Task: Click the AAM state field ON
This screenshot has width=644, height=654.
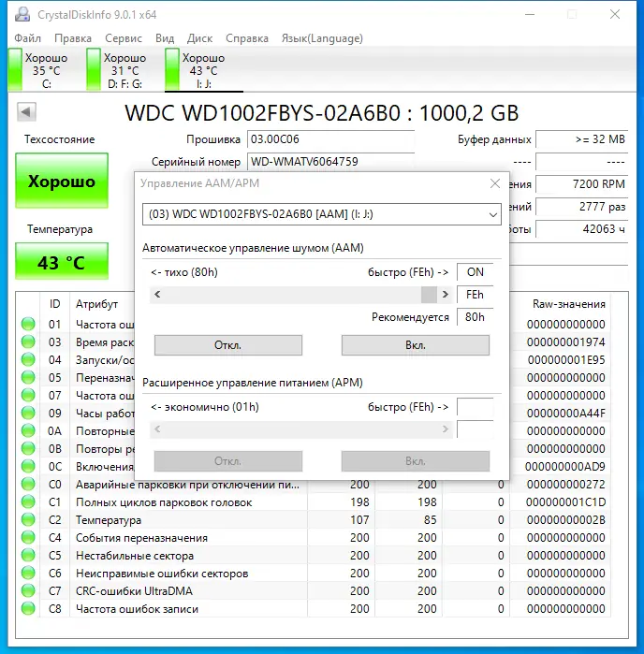Action: pos(475,272)
